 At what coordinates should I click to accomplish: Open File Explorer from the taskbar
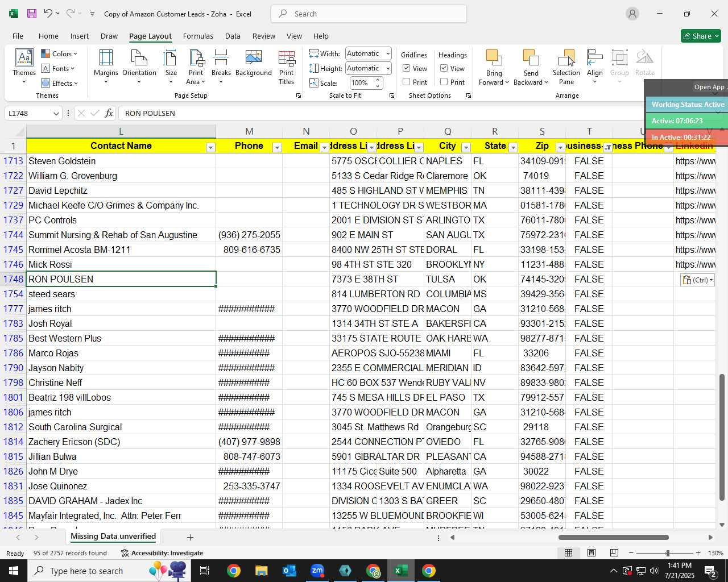tap(261, 571)
